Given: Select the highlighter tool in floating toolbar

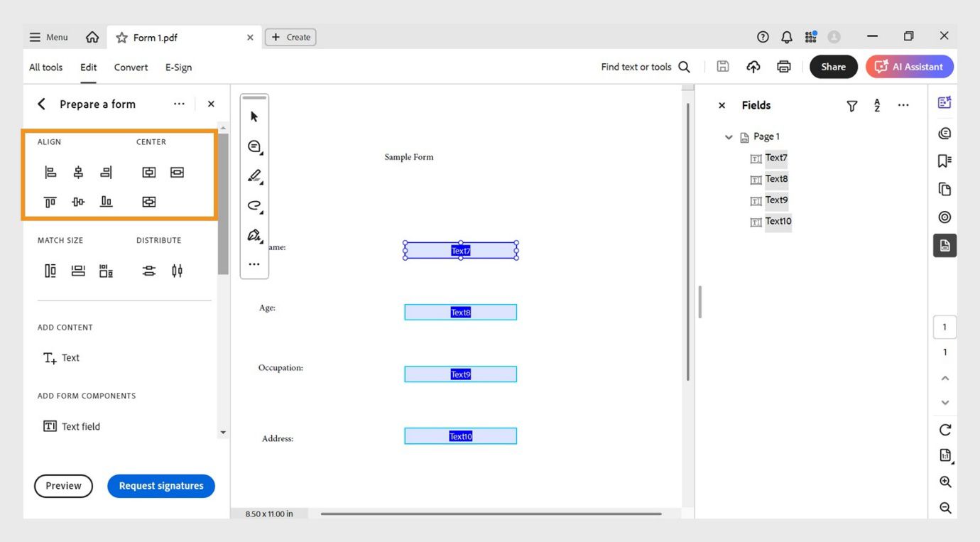Looking at the screenshot, I should click(254, 175).
